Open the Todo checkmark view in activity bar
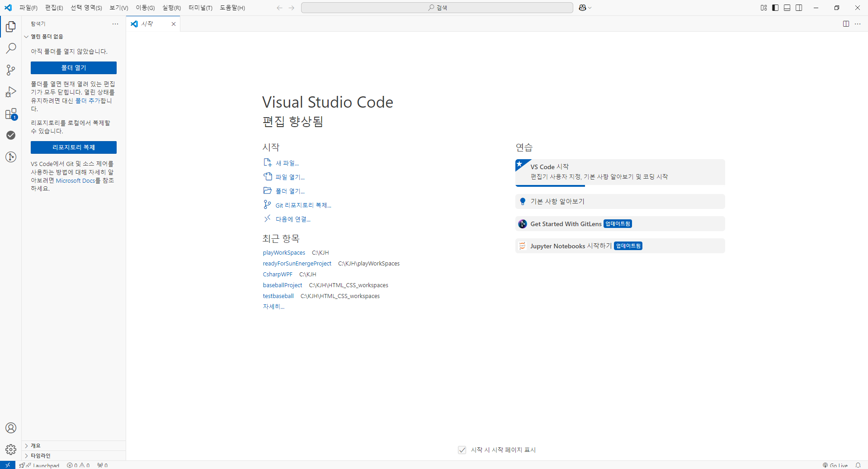 click(11, 135)
